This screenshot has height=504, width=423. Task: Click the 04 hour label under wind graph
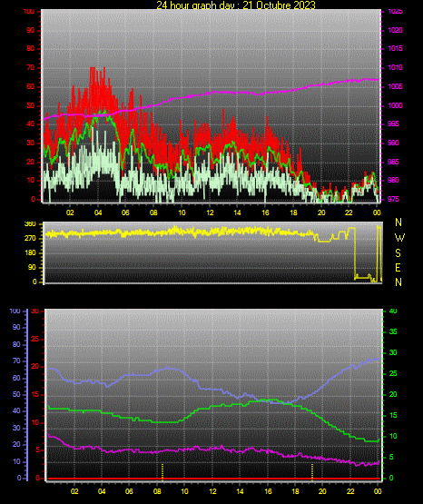pyautogui.click(x=98, y=212)
